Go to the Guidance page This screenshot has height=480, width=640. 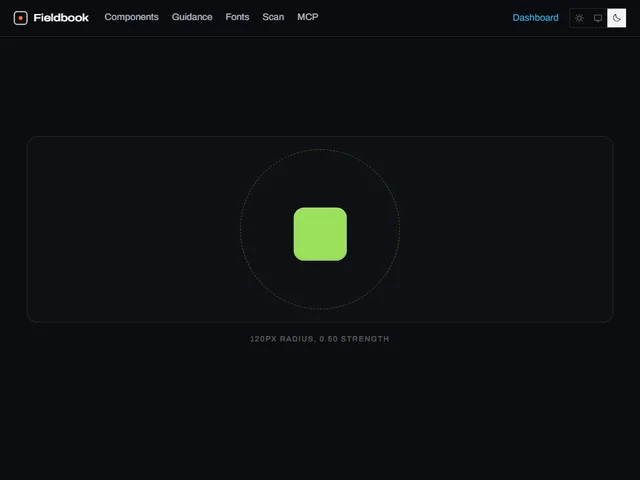[x=192, y=17]
